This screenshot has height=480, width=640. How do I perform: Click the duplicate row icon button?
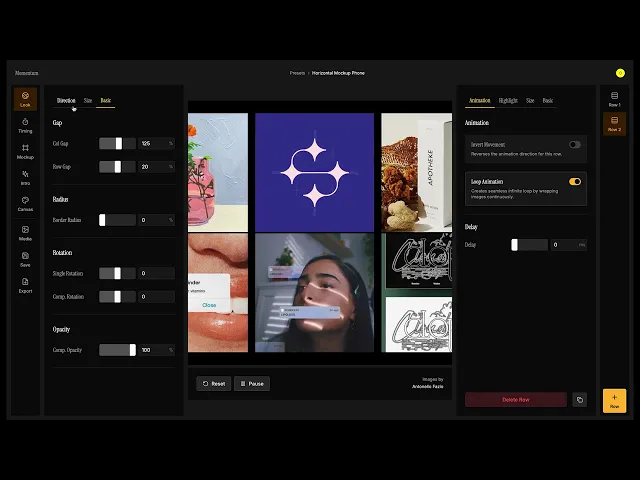tap(580, 400)
